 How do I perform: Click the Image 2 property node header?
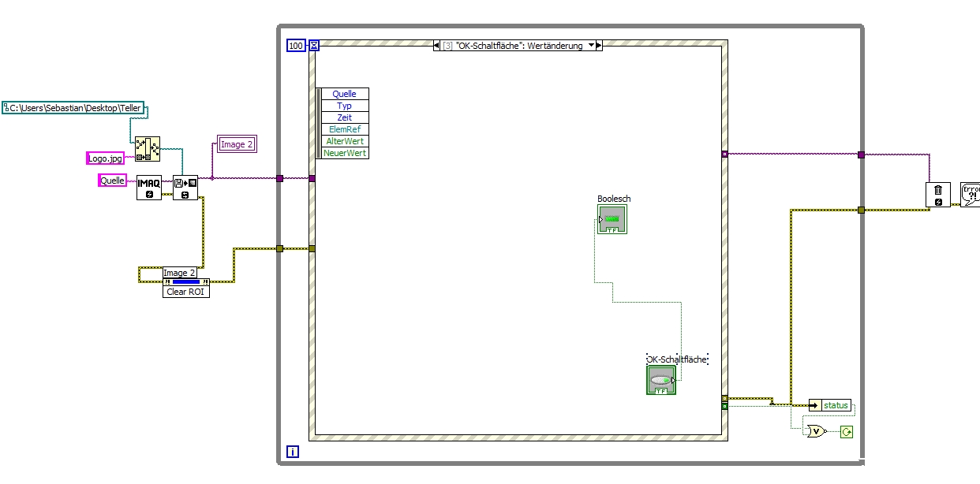(180, 273)
